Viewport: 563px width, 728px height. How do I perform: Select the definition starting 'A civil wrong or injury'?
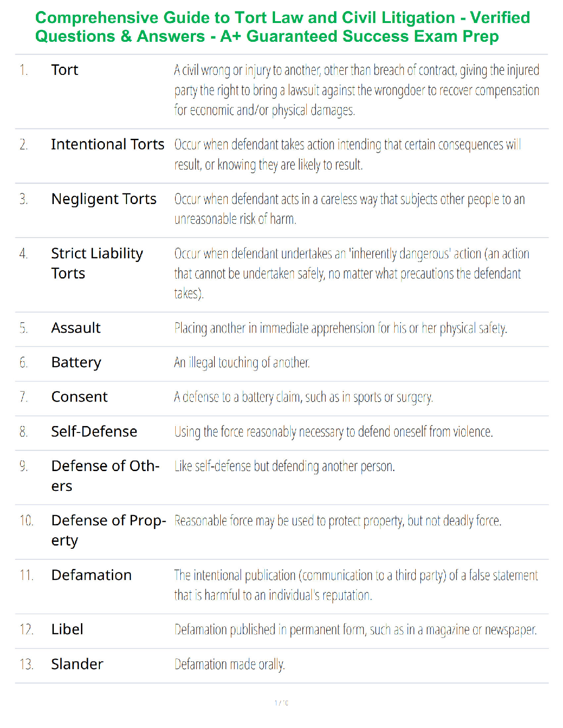click(356, 90)
